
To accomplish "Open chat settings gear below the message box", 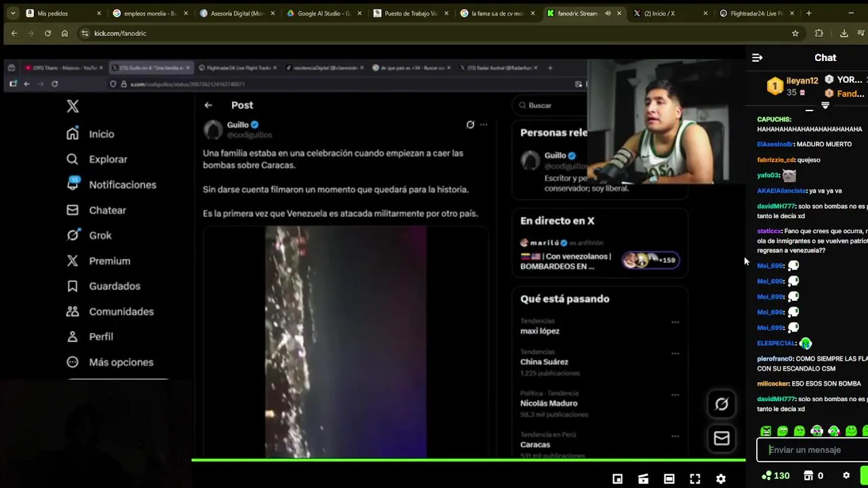I will 846,476.
